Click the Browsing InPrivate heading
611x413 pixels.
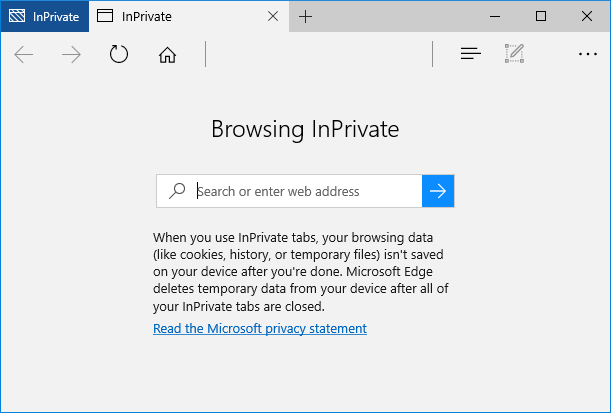[x=305, y=129]
